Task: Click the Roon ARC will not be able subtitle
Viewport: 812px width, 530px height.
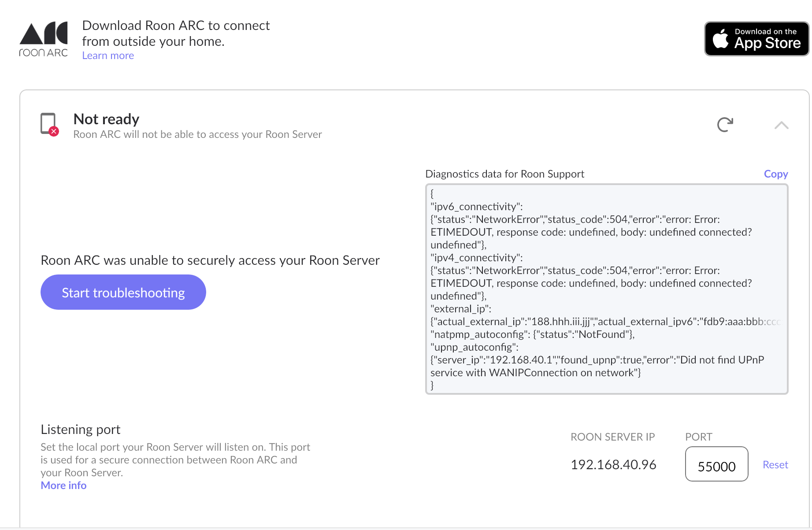Action: click(197, 134)
